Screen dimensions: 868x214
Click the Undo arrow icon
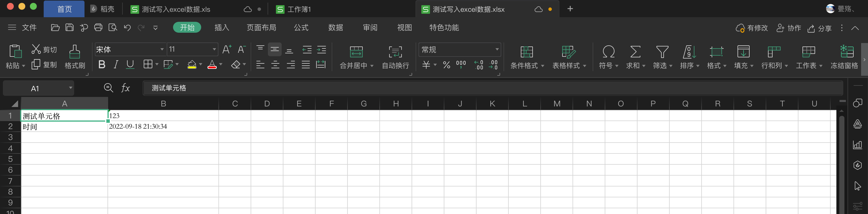click(x=127, y=28)
